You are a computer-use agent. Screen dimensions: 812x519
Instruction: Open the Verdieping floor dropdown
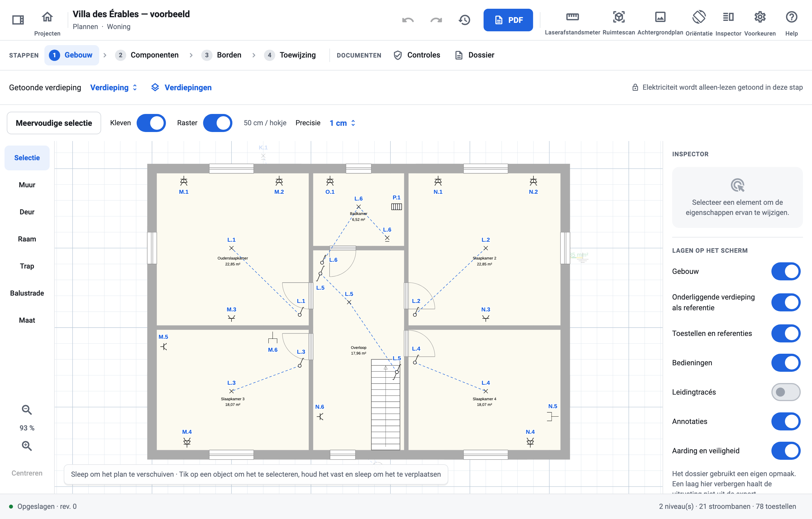click(x=114, y=87)
